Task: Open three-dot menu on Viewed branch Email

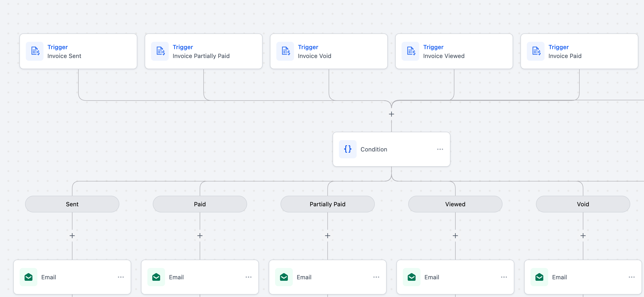Action: pos(504,277)
